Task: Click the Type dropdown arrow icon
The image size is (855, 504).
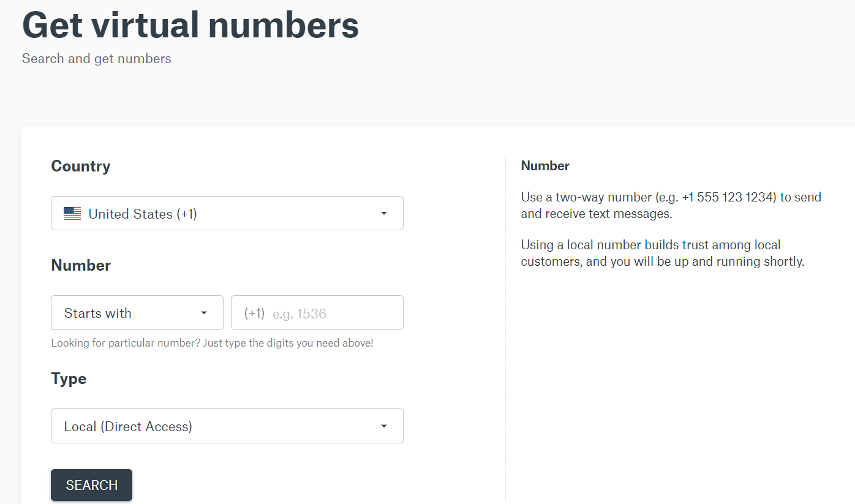Action: pyautogui.click(x=384, y=426)
